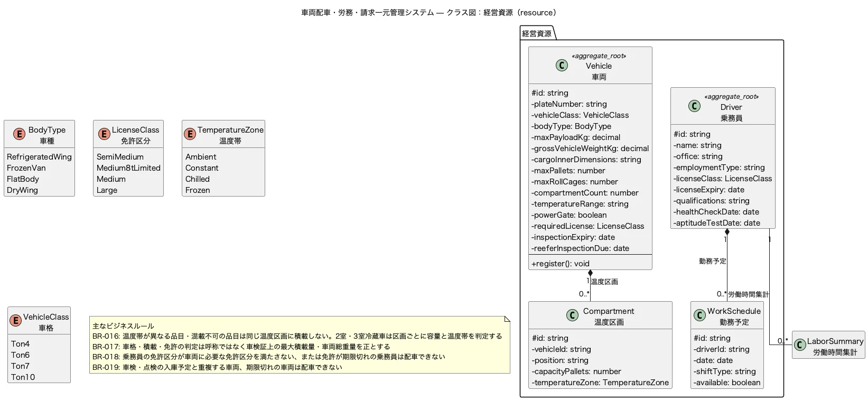868x400 pixels.
Task: Select the healthCheckDate attribute
Action: pos(716,212)
